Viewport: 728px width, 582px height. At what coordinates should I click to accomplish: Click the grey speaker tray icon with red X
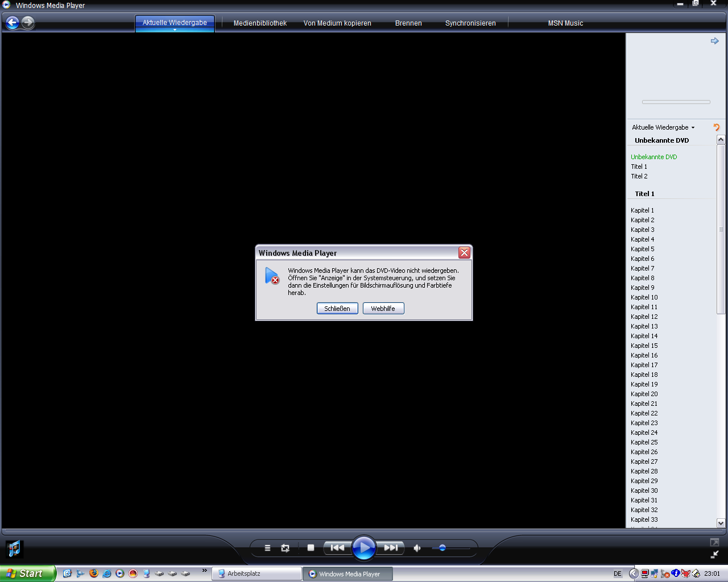click(x=665, y=573)
